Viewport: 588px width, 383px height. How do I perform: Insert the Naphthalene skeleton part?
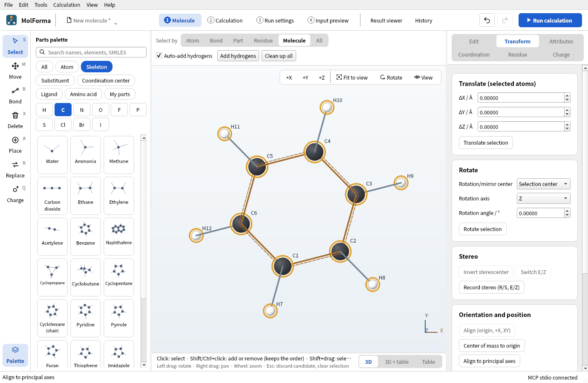tap(119, 237)
